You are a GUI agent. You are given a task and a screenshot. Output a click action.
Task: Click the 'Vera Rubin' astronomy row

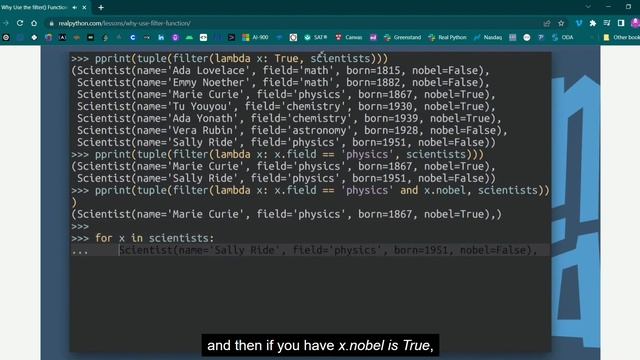coord(292,130)
